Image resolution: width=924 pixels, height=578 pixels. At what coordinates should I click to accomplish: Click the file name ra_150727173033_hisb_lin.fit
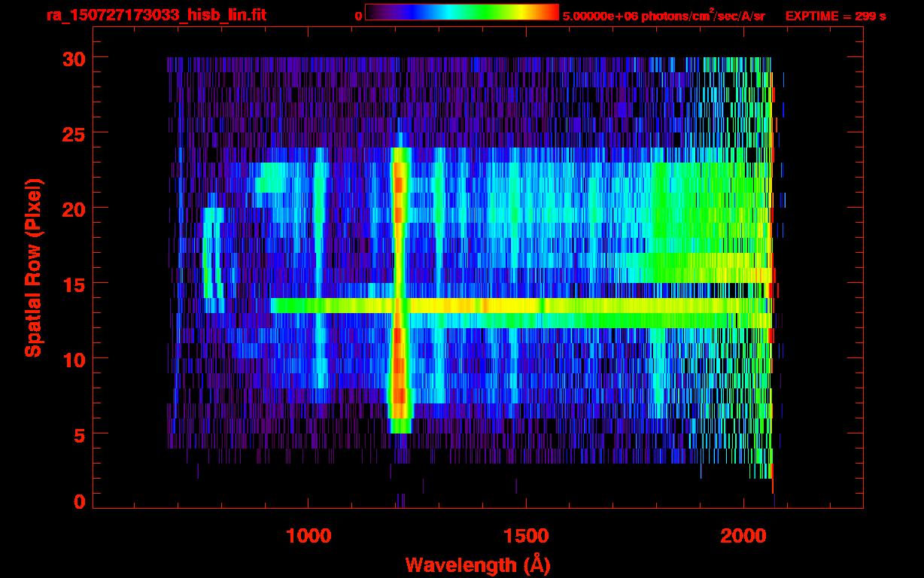tap(156, 14)
